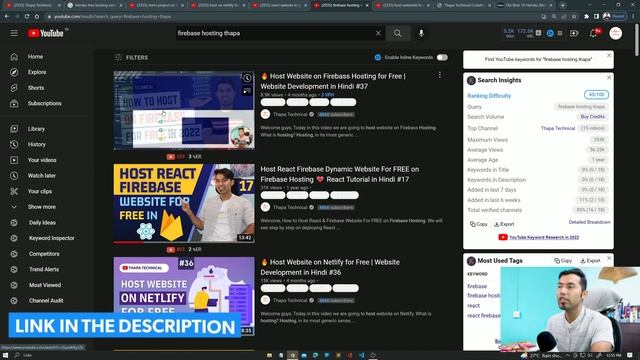Image resolution: width=640 pixels, height=360 pixels.
Task: Open title Host Website on Firebase Hosting for Free
Action: [333, 81]
